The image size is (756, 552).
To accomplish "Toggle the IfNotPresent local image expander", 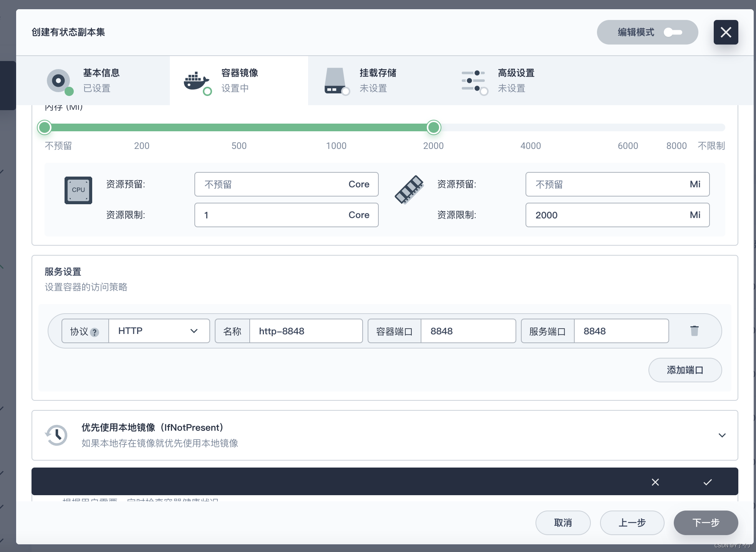I will point(721,435).
